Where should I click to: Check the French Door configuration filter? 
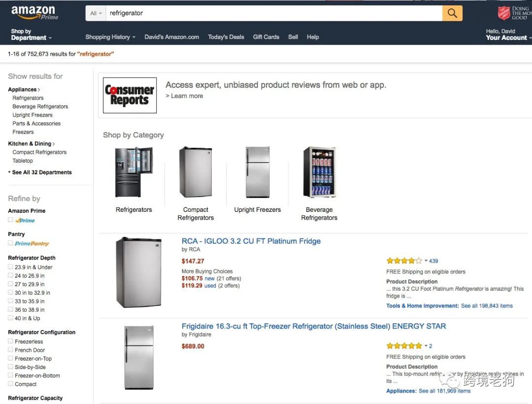tap(10, 350)
